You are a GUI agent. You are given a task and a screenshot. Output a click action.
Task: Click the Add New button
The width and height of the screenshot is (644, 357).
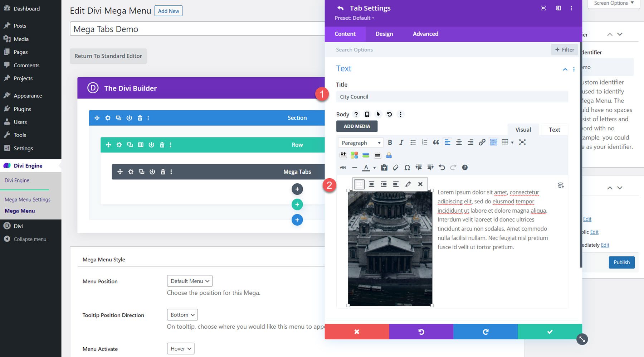168,11
